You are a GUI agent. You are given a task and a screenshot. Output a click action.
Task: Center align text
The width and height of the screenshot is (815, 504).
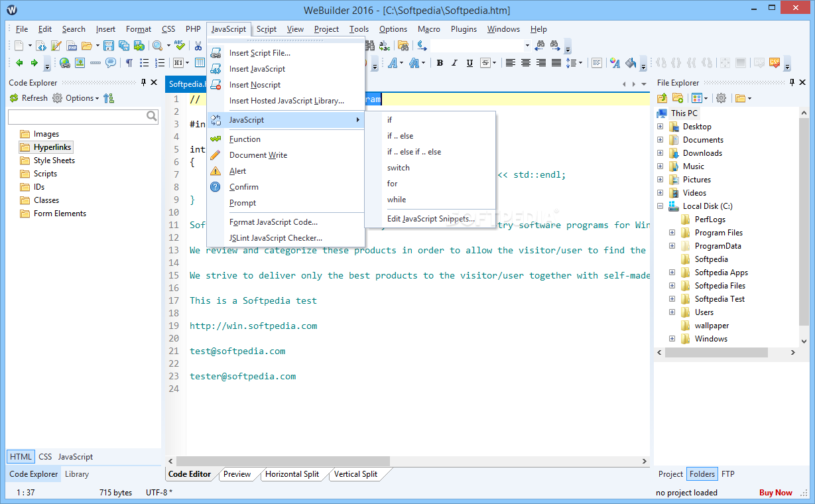click(x=526, y=63)
